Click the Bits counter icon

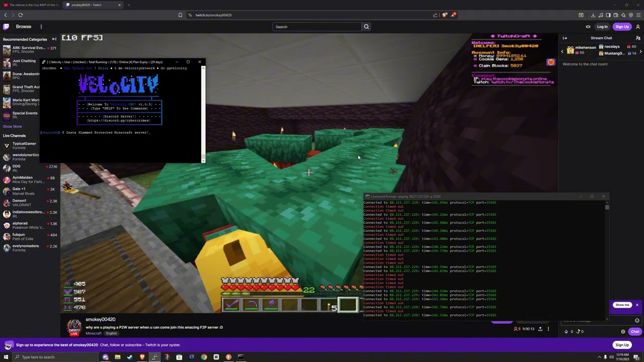[567, 331]
